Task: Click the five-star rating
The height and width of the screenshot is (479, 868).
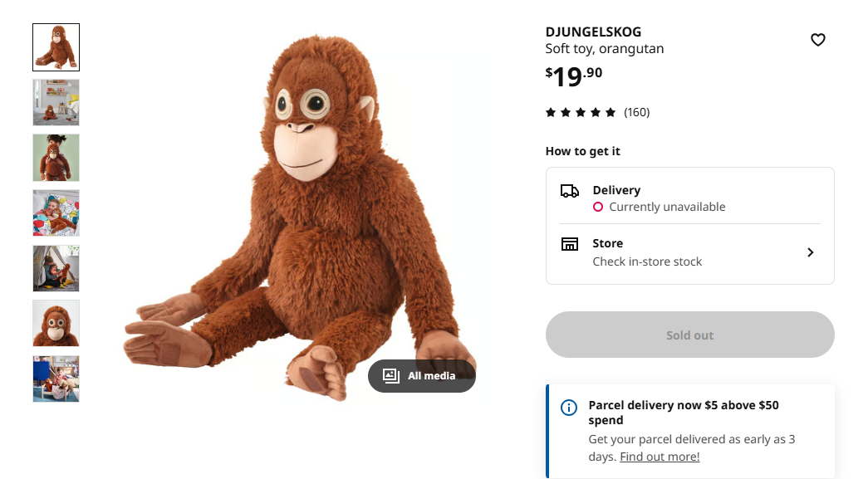Action: click(x=581, y=112)
